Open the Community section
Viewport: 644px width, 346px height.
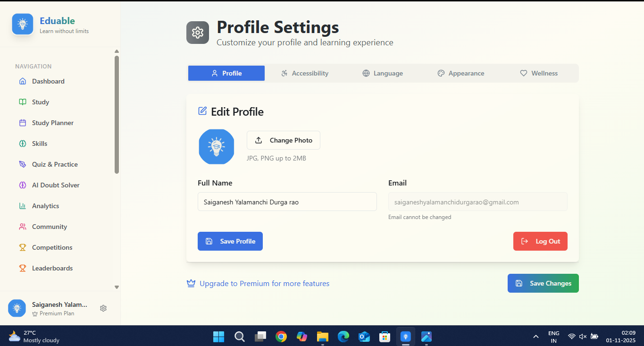pyautogui.click(x=50, y=227)
